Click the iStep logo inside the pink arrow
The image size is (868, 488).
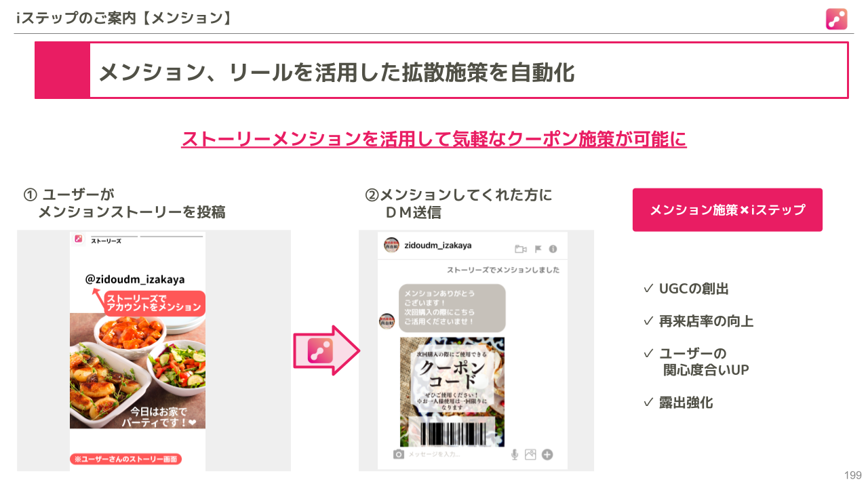pyautogui.click(x=319, y=350)
